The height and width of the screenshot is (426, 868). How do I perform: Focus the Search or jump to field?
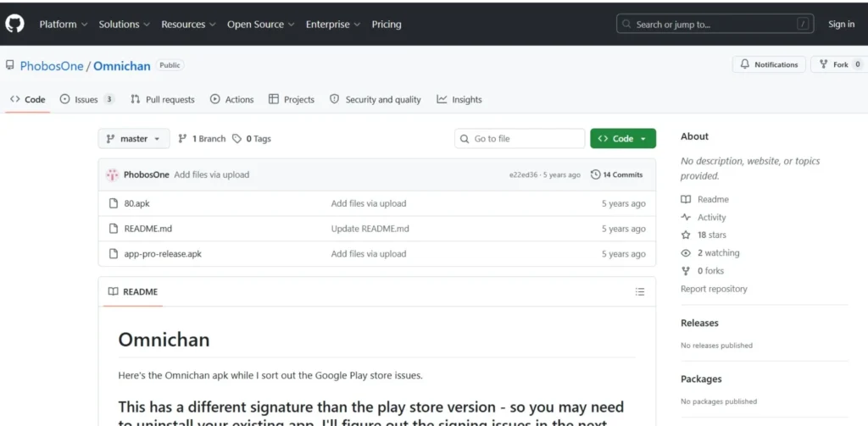(715, 24)
